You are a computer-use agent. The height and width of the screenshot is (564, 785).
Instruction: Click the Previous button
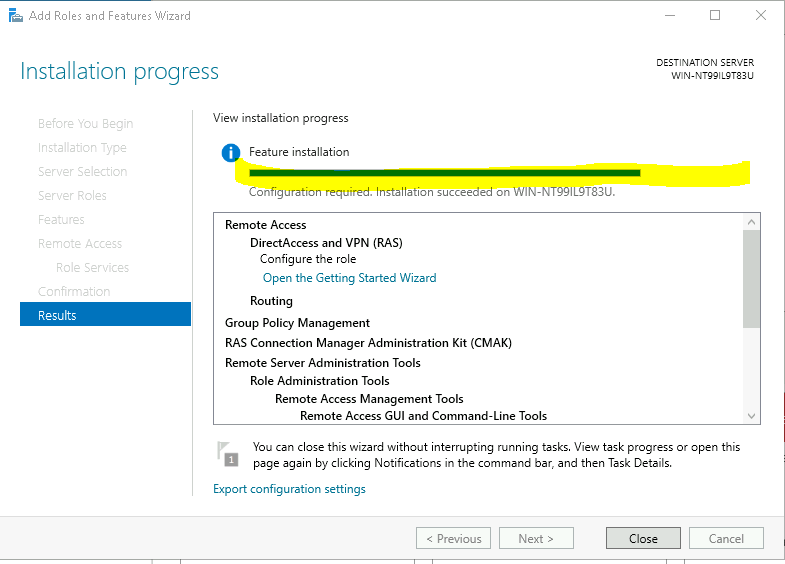coord(454,538)
